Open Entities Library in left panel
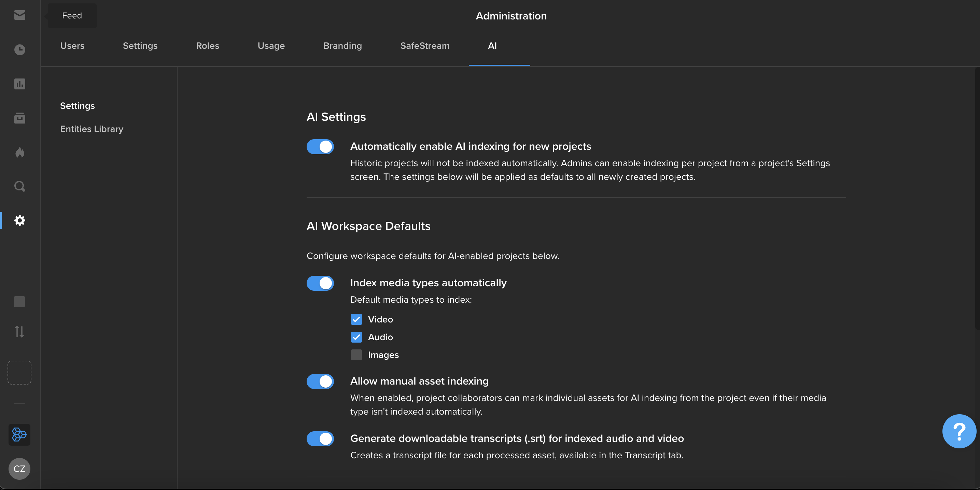 click(92, 129)
